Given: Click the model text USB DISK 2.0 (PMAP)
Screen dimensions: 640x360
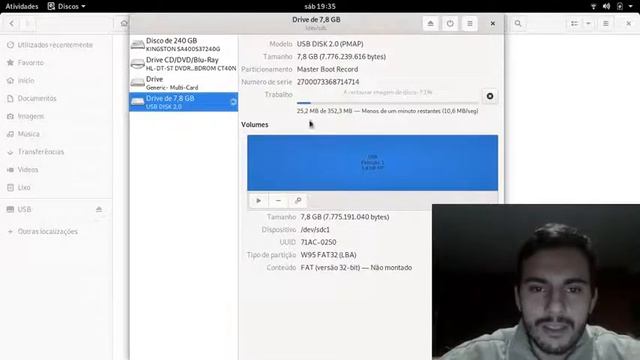Looking at the screenshot, I should pos(330,44).
